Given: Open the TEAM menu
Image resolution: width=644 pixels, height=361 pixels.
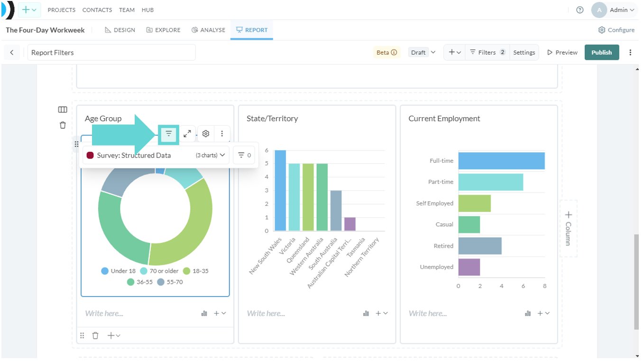Looking at the screenshot, I should pos(127,10).
